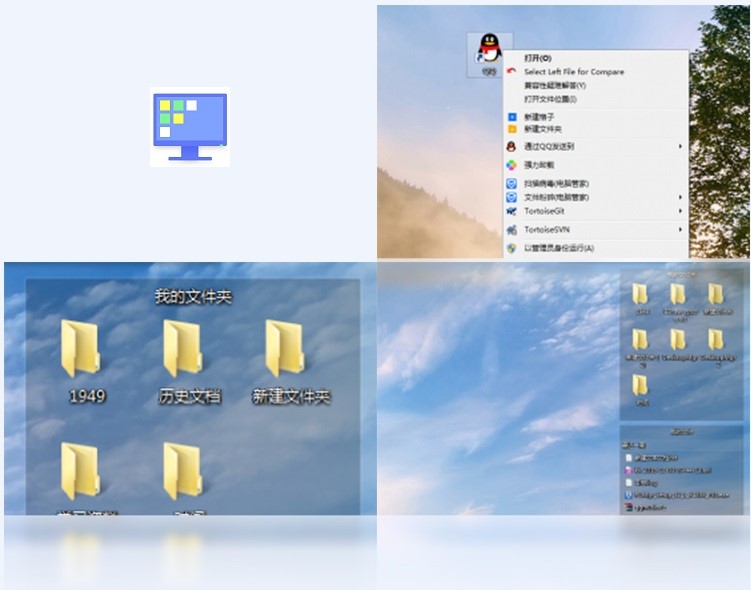Click the colorful 强力卸载 icon
751x590 pixels.
pyautogui.click(x=512, y=165)
